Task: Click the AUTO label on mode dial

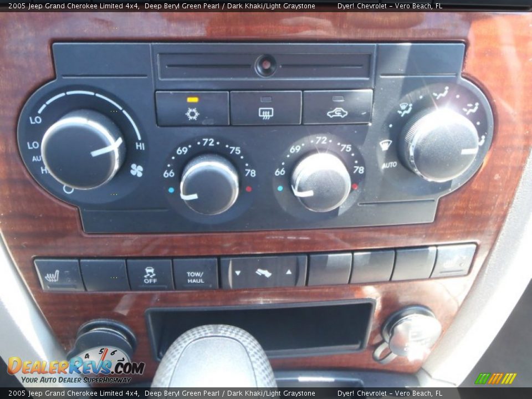Action: pyautogui.click(x=389, y=165)
